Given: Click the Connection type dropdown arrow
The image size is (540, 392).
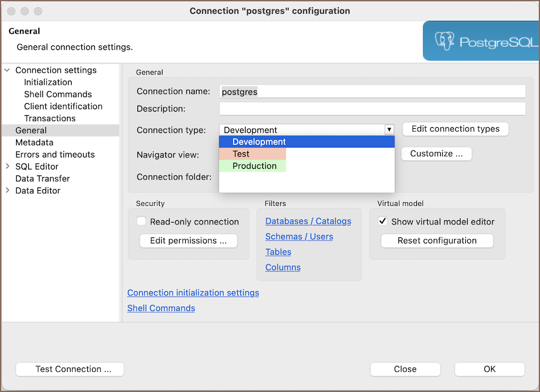Looking at the screenshot, I should click(389, 129).
